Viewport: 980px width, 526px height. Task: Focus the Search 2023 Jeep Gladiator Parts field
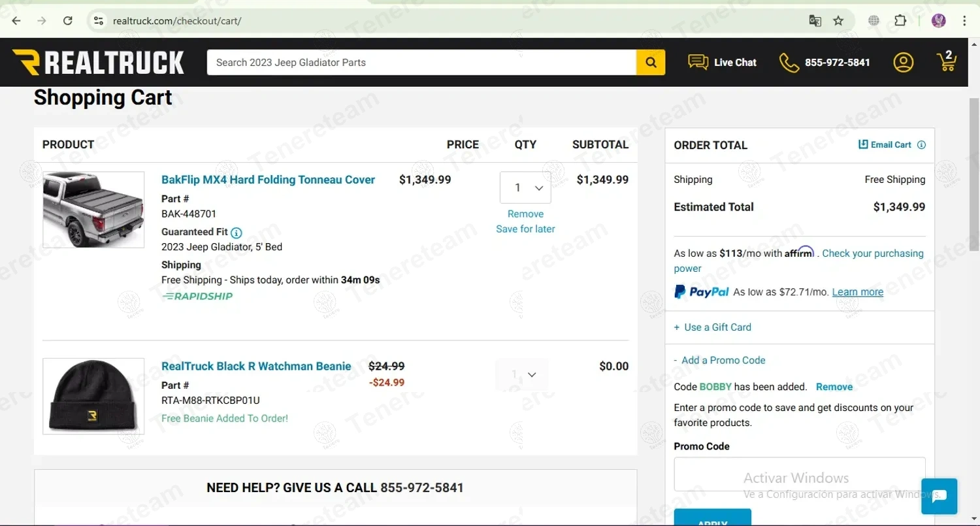coord(421,63)
